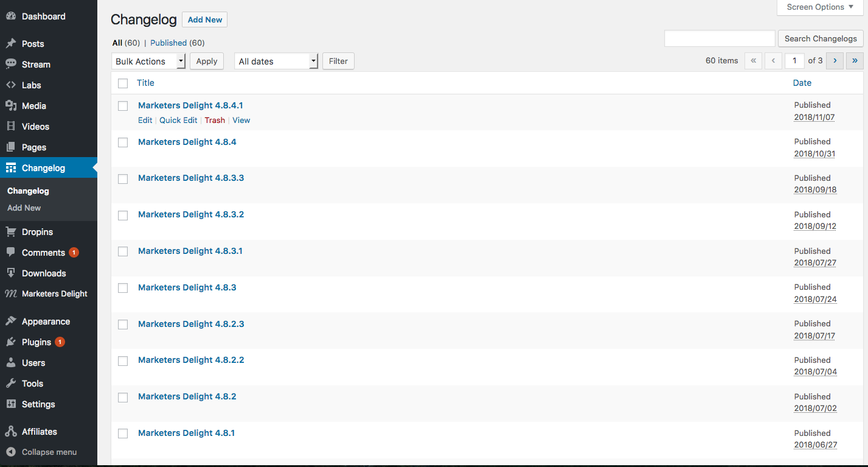Click the Users person icon

click(x=11, y=363)
